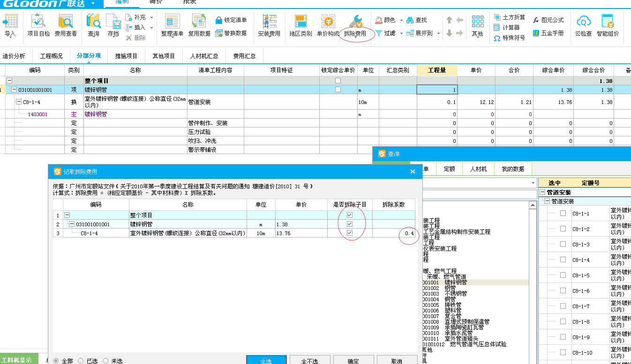Open 图元公式 element formula tool
Viewport: 631px width, 364px height.
(548, 20)
